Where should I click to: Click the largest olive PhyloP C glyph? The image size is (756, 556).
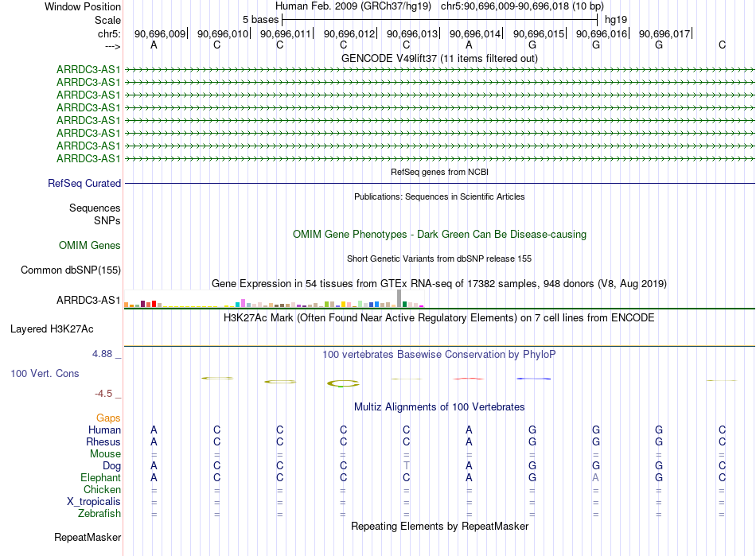click(343, 383)
